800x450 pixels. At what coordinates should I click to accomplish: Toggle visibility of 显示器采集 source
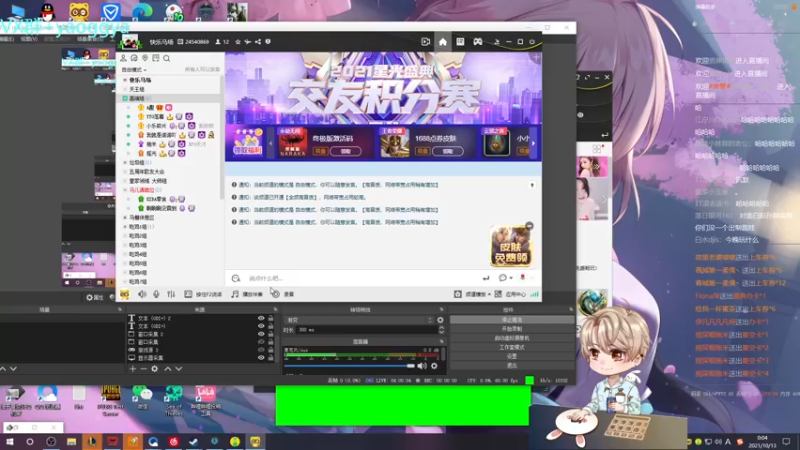point(261,358)
